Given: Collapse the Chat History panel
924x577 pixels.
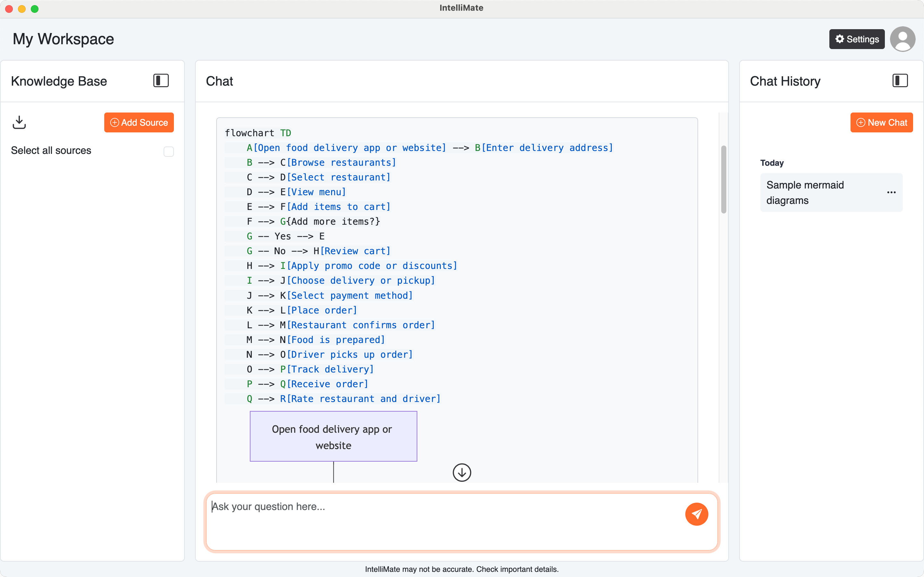Looking at the screenshot, I should coord(900,80).
